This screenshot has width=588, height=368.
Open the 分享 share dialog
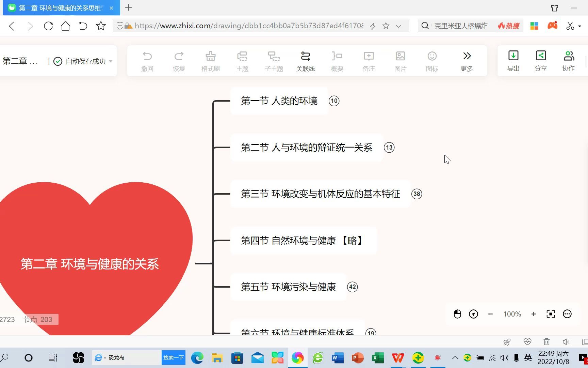(x=541, y=61)
